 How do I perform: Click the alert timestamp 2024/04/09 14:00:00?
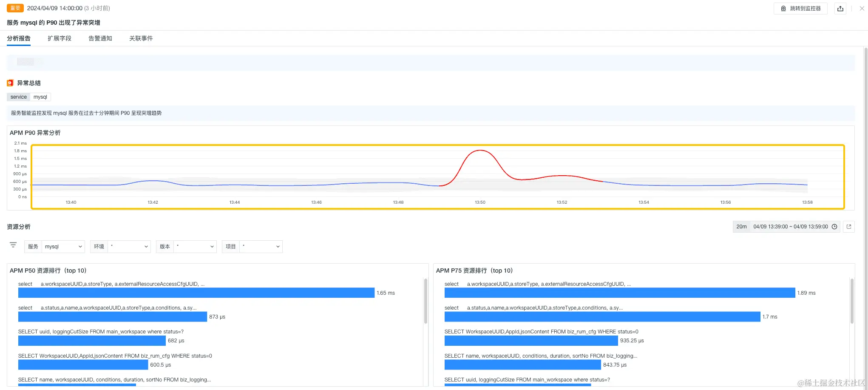(x=55, y=8)
